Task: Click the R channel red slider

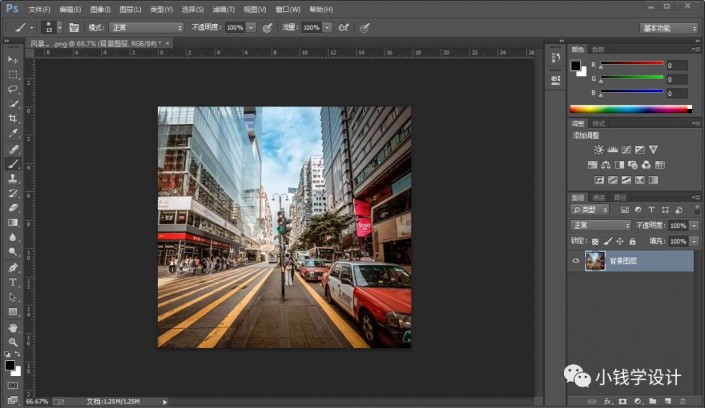Action: tap(632, 63)
